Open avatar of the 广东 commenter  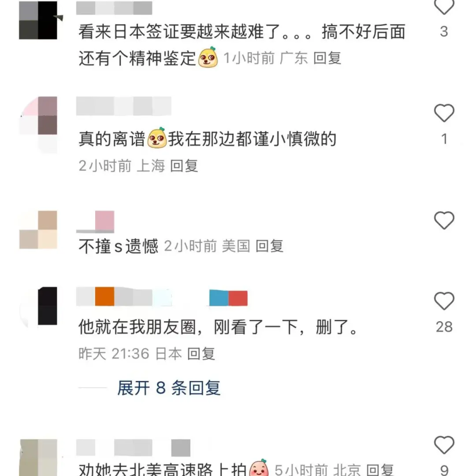click(38, 20)
